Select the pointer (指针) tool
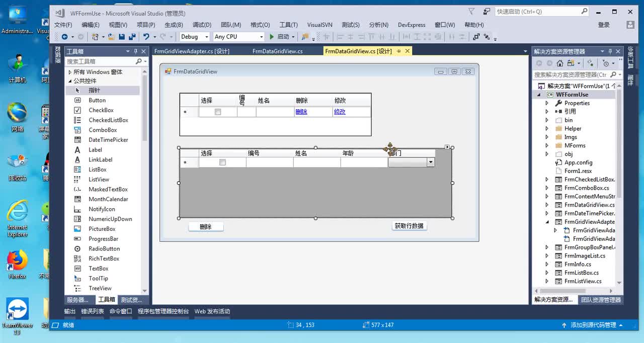644x343 pixels. tap(94, 91)
